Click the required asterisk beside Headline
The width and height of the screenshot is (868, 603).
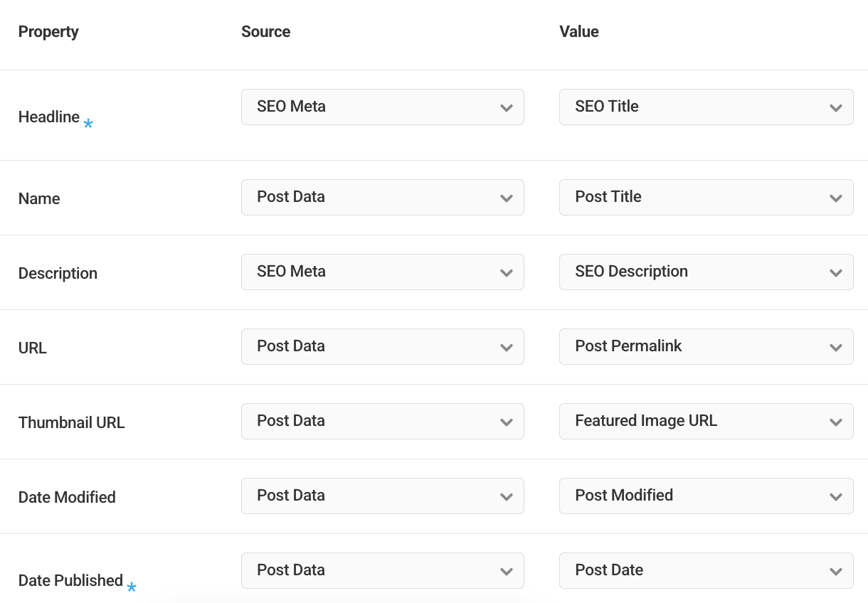tap(88, 124)
